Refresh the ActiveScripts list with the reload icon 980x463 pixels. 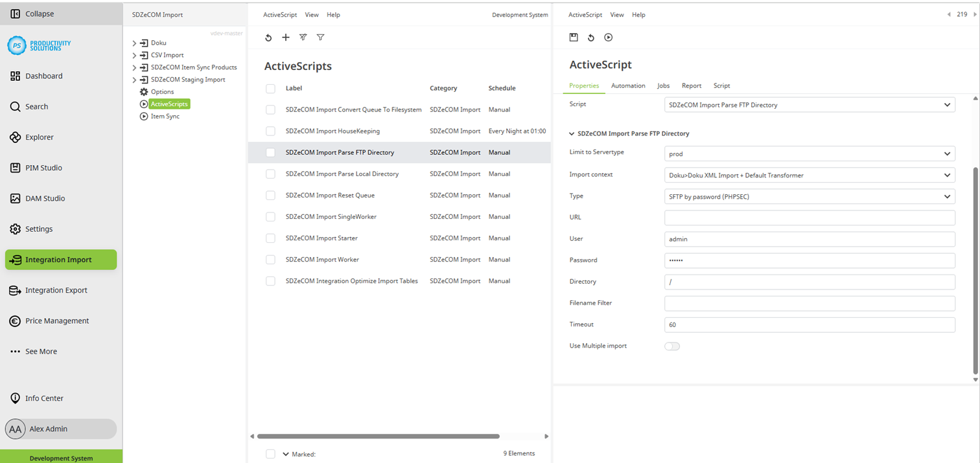click(268, 37)
